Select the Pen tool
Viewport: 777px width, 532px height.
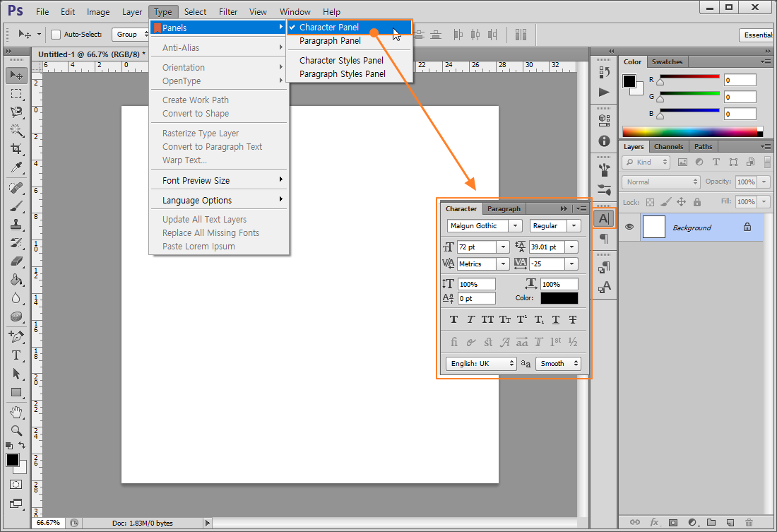pyautogui.click(x=16, y=337)
